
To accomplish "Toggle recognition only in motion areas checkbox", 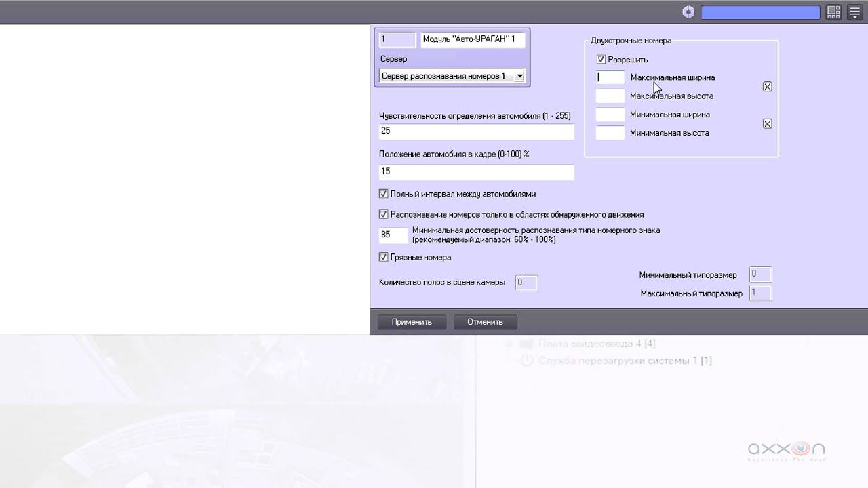I will (x=383, y=214).
